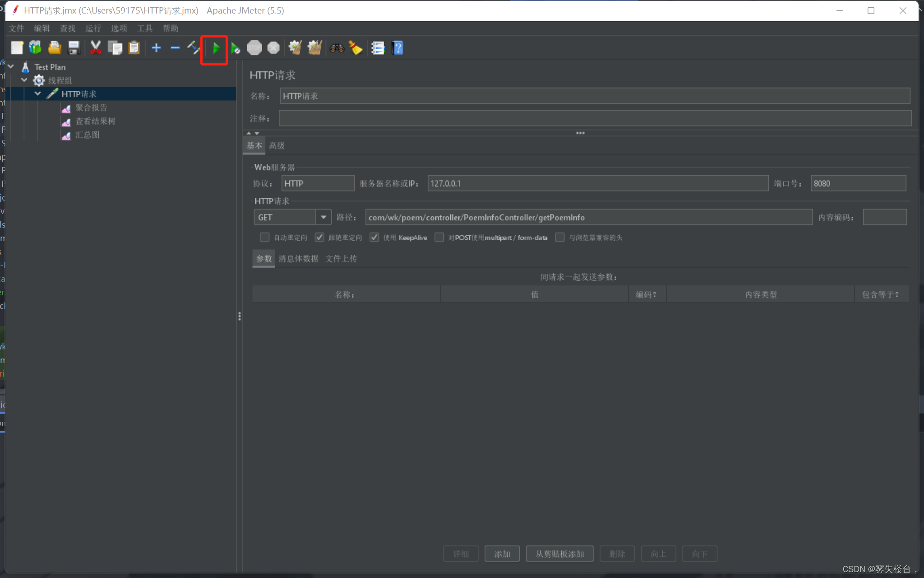924x578 pixels.
Task: Click the 添加 button
Action: 502,554
